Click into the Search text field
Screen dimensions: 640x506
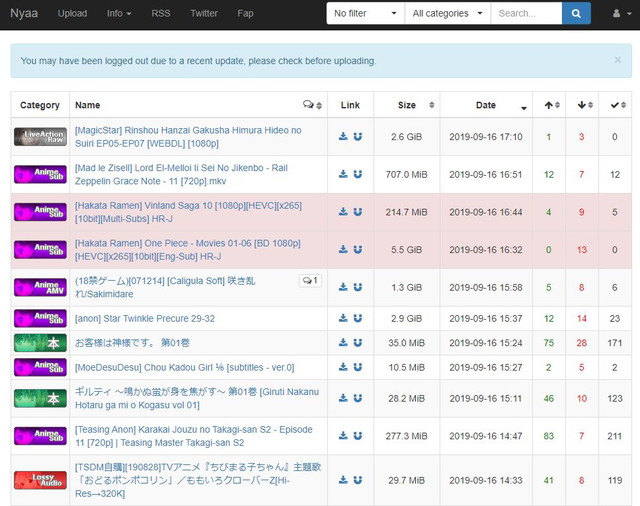click(x=526, y=13)
